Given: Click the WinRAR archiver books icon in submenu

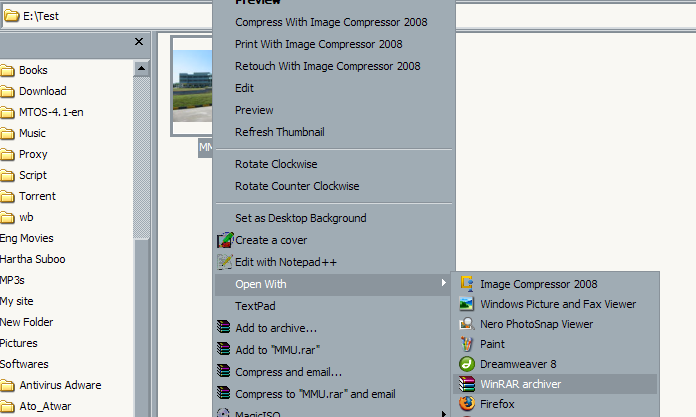Looking at the screenshot, I should (467, 384).
